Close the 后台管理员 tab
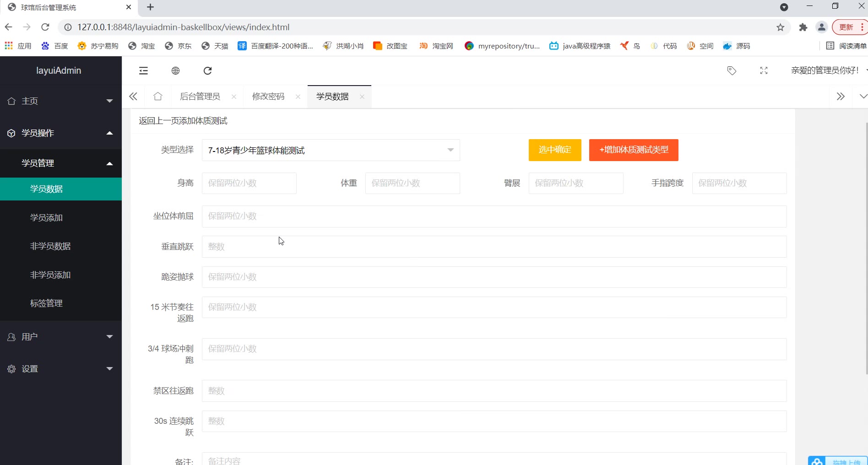Viewport: 868px width, 465px height. (234, 97)
